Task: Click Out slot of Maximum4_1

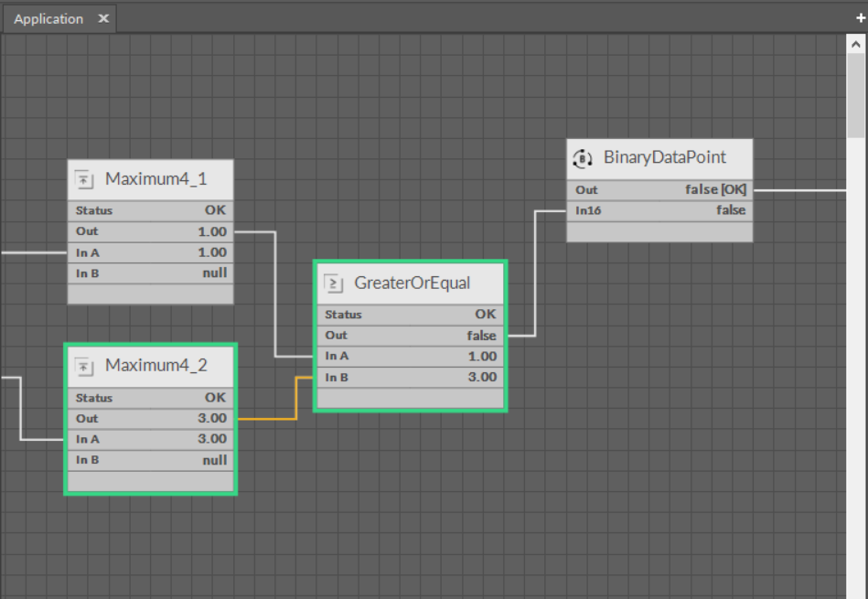Action: click(151, 231)
